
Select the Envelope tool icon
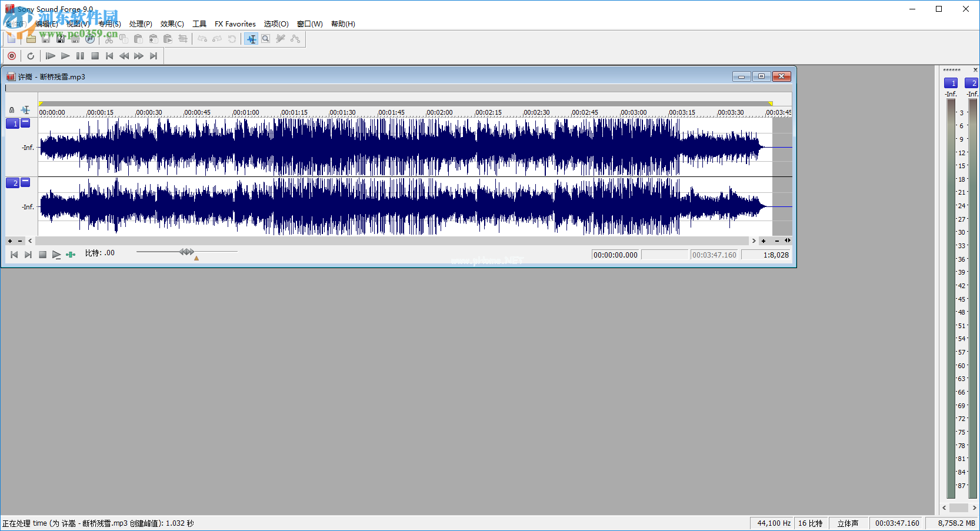295,39
